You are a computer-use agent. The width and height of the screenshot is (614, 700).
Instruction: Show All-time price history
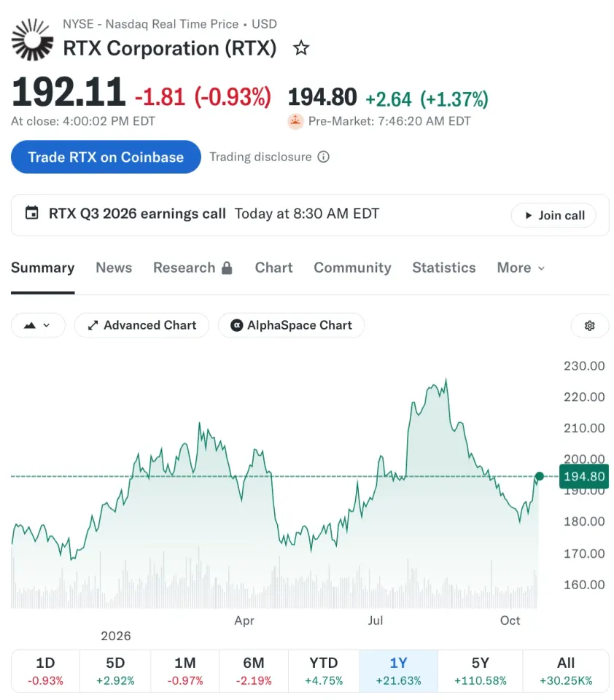566,671
